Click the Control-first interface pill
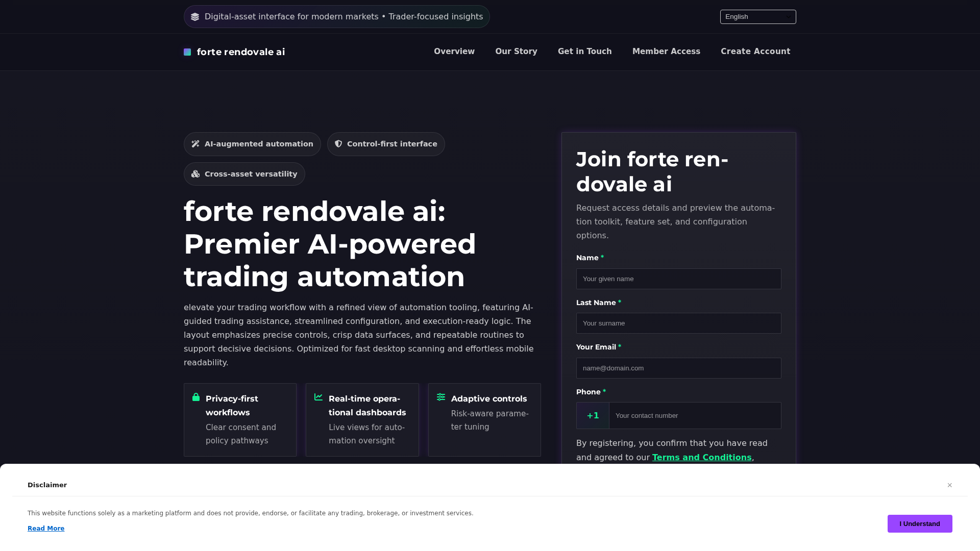Image resolution: width=980 pixels, height=551 pixels. [386, 144]
